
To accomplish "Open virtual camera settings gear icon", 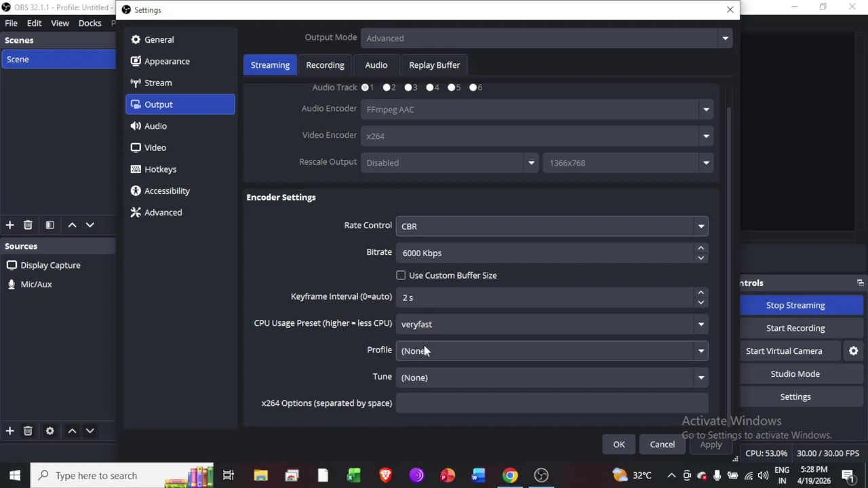I will click(x=853, y=351).
